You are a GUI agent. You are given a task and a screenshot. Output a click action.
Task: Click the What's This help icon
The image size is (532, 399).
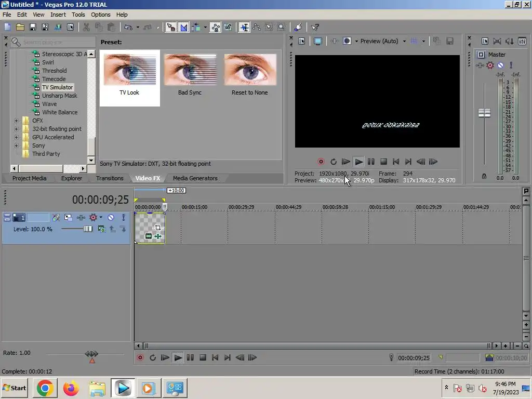(x=315, y=27)
